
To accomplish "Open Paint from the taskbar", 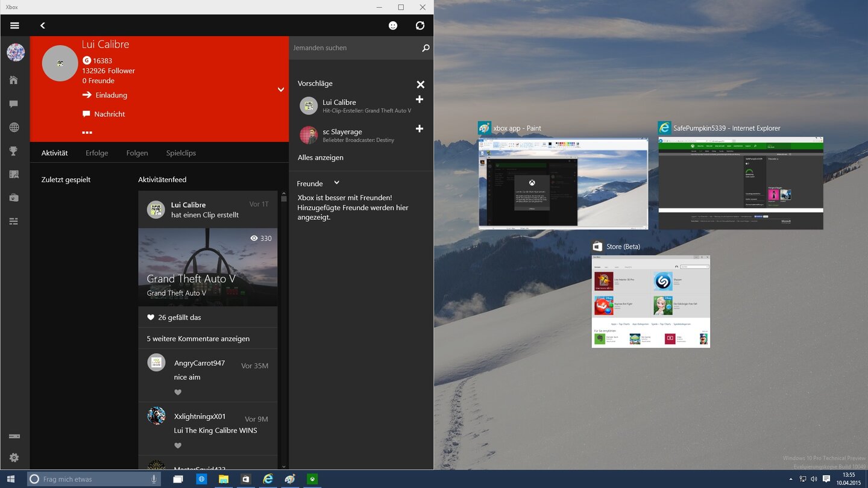I will 291,479.
